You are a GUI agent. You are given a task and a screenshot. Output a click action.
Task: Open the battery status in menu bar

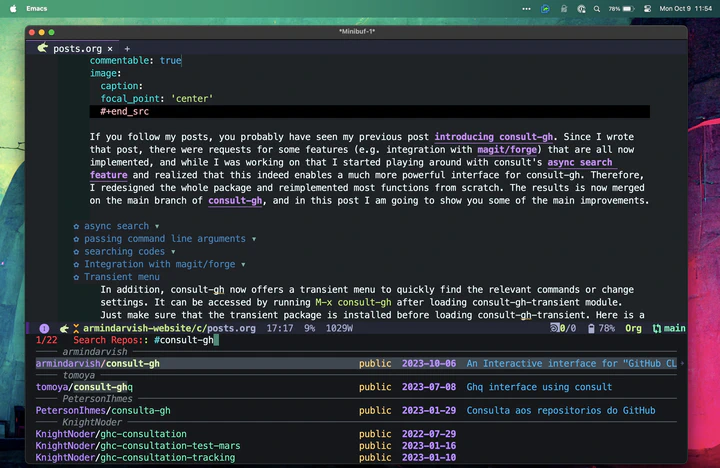point(621,8)
